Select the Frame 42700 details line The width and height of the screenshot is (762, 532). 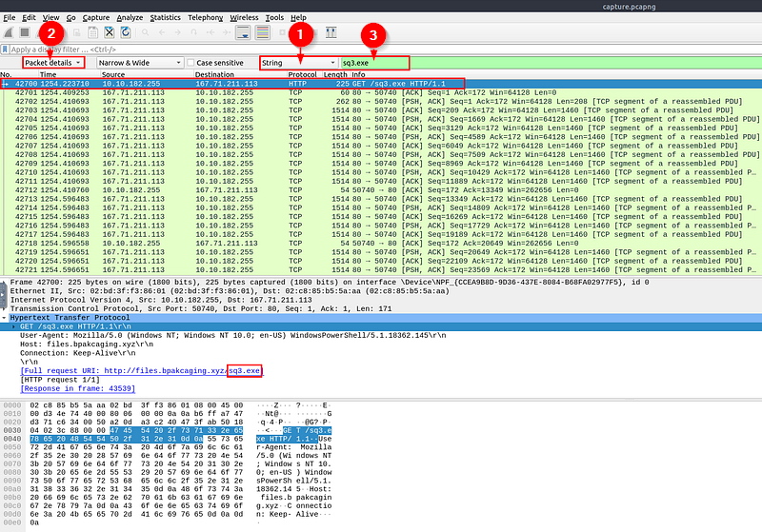point(381,283)
